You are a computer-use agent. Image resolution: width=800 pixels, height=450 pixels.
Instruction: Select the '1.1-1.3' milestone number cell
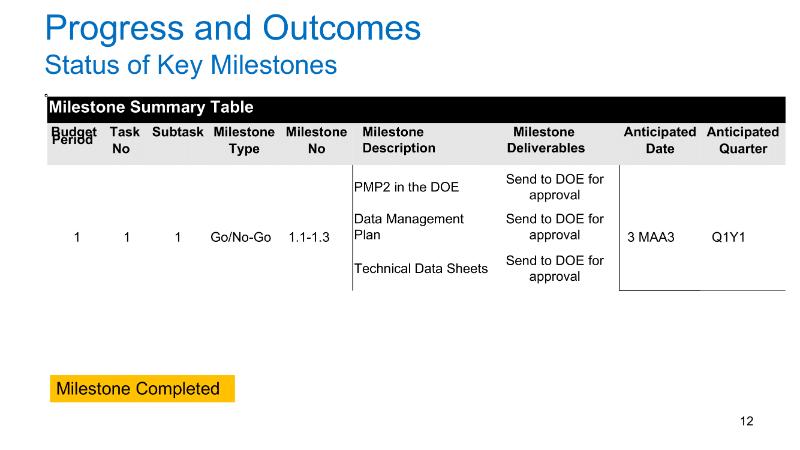[309, 238]
